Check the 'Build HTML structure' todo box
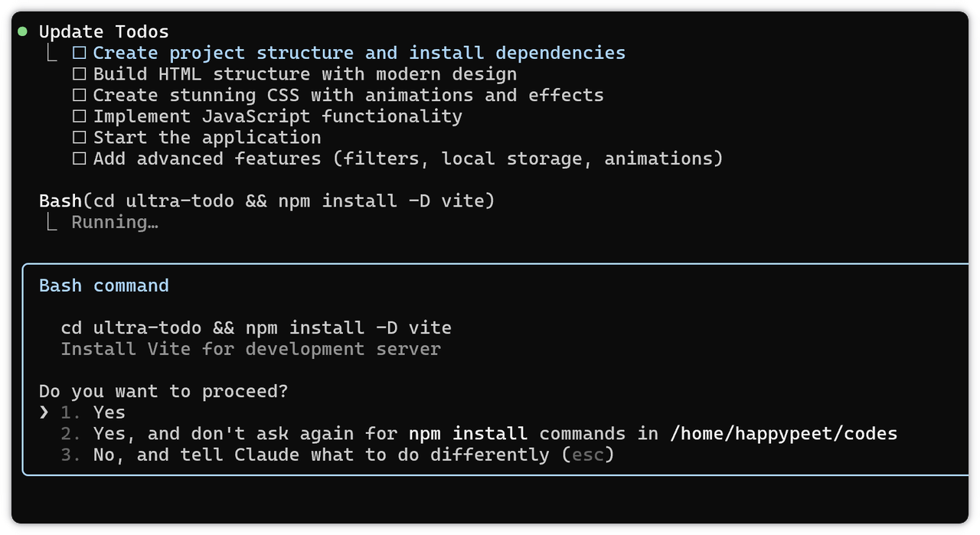This screenshot has width=980, height=535. [79, 74]
